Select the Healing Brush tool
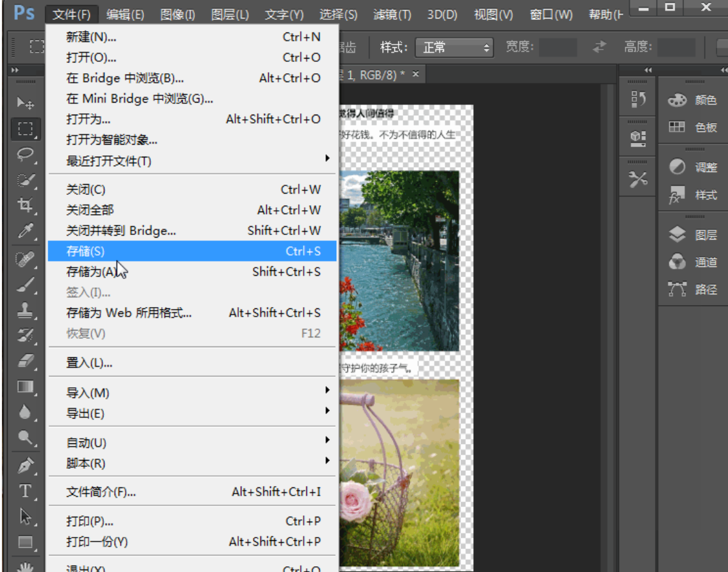Screen dimensions: 728x572 [25, 259]
